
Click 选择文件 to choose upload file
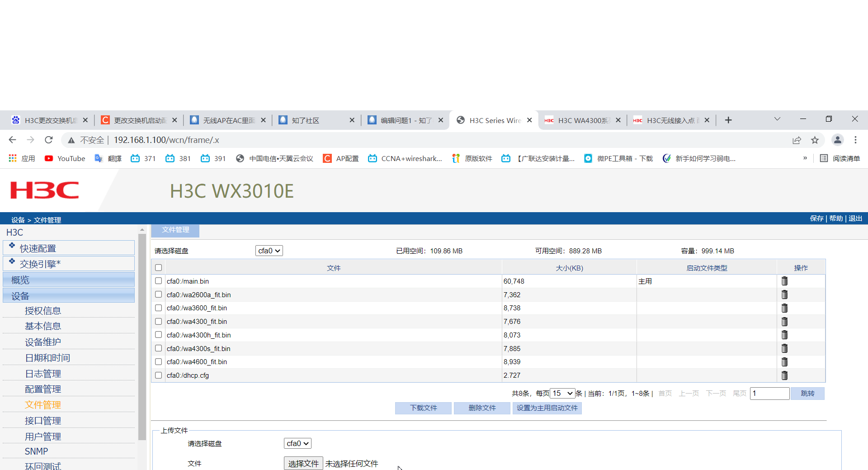tap(303, 464)
